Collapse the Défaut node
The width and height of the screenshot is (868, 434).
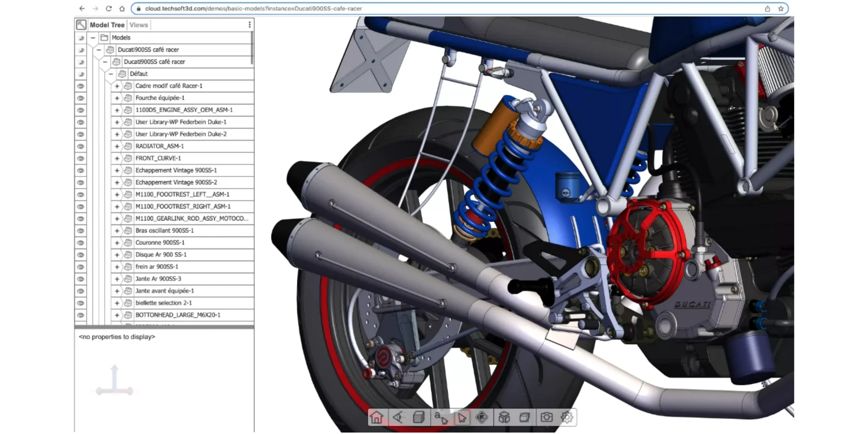[x=111, y=74]
